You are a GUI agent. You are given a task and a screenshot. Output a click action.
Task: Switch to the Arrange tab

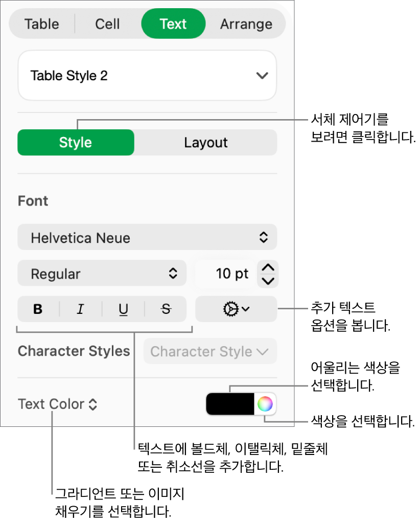(246, 24)
